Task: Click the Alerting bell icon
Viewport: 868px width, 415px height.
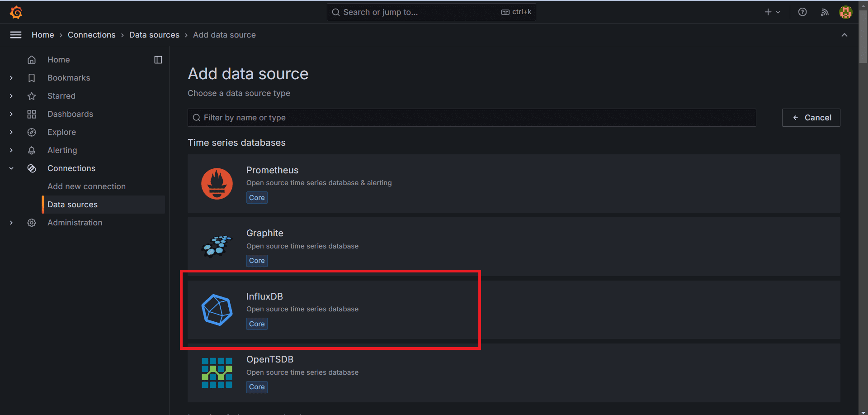Action: 32,150
